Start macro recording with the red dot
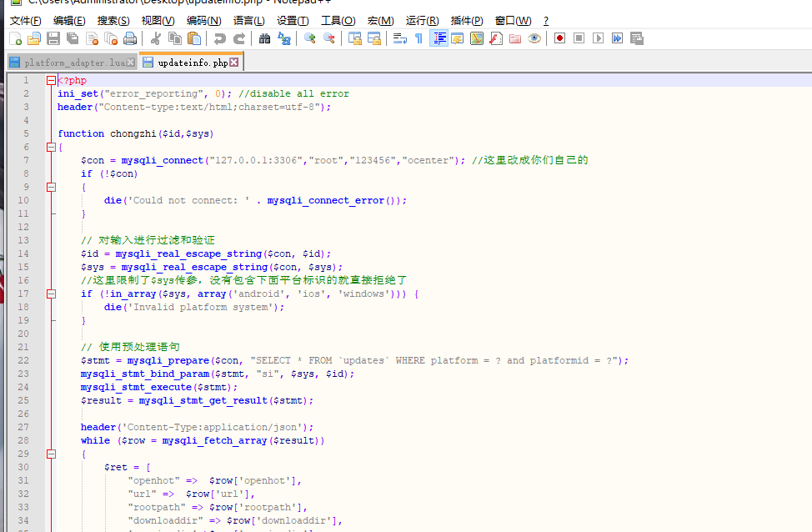The image size is (812, 532). coord(559,38)
